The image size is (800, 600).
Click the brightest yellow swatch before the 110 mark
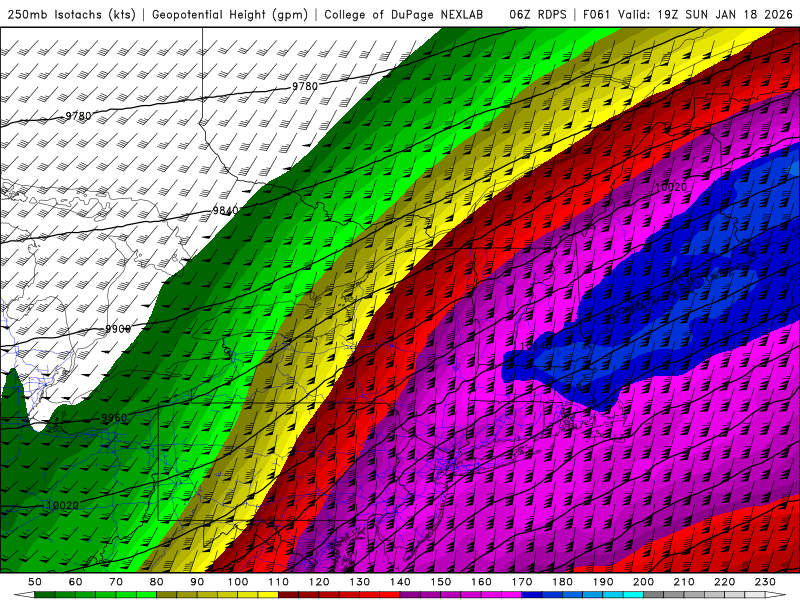coord(268,595)
